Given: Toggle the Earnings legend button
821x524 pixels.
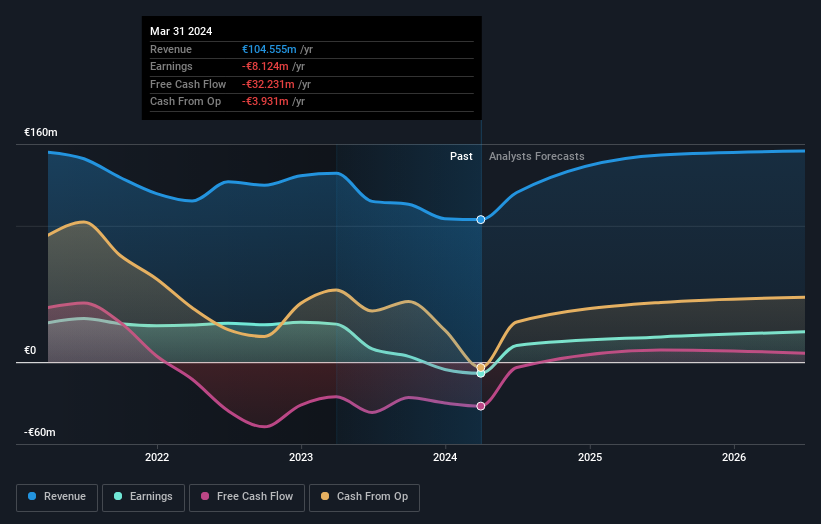Looking at the screenshot, I should tap(143, 497).
